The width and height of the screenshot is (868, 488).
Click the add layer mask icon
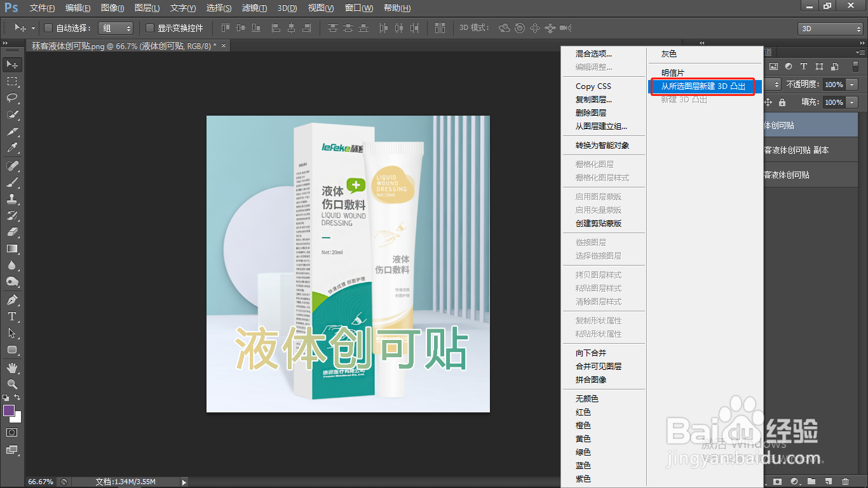[778, 481]
